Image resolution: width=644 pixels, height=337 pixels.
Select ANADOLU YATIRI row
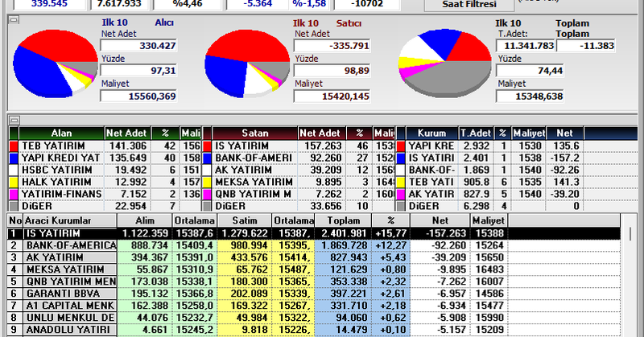point(314,330)
